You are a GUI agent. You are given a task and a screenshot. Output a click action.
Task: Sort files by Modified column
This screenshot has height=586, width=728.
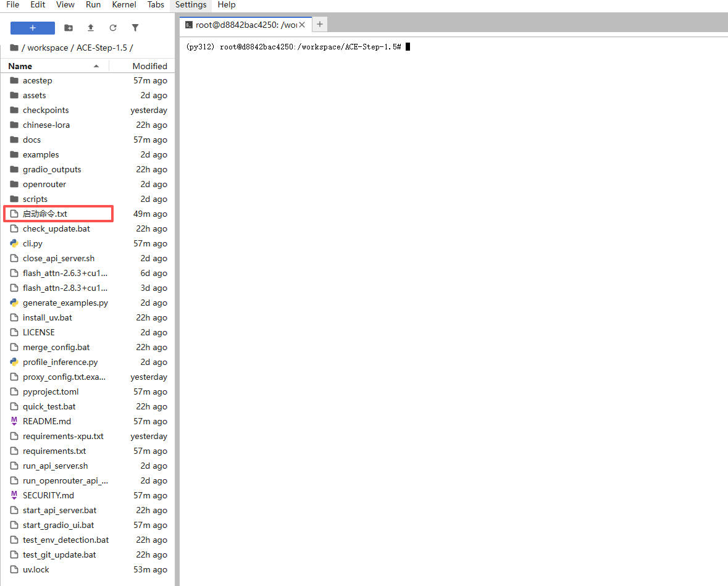point(149,66)
